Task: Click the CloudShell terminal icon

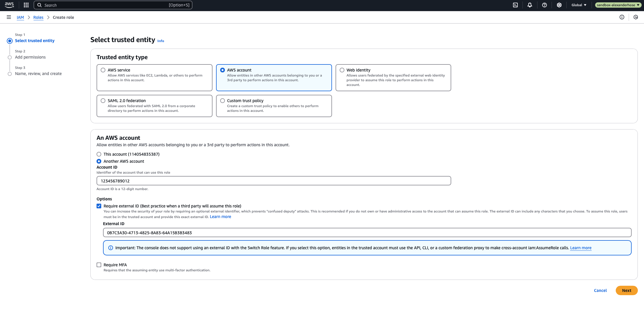Action: [515, 5]
